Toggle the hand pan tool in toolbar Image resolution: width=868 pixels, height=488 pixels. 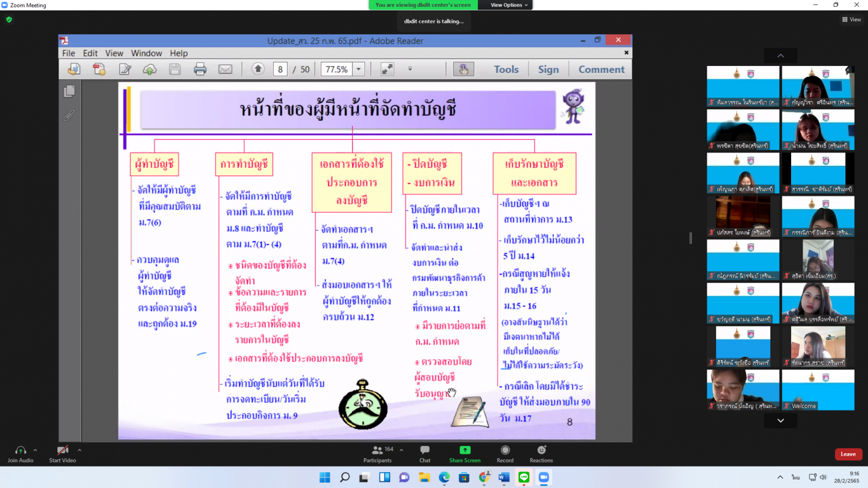(x=463, y=70)
